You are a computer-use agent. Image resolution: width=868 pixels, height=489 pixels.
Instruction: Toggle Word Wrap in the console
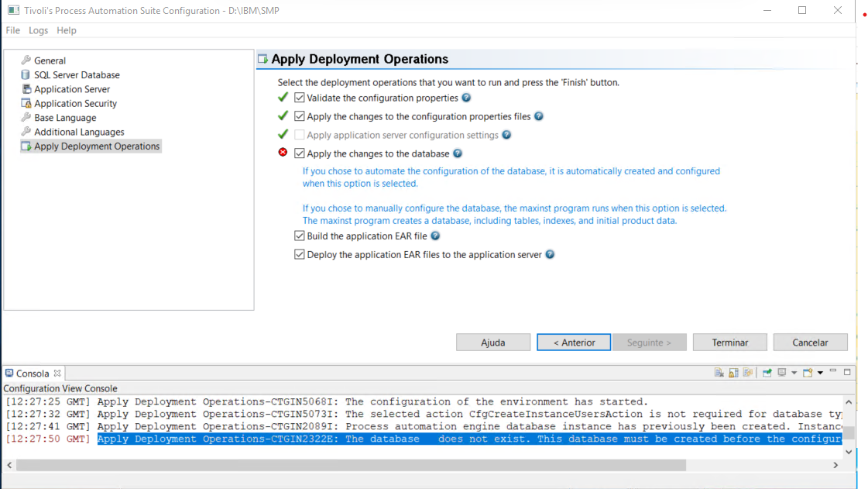[x=748, y=373]
